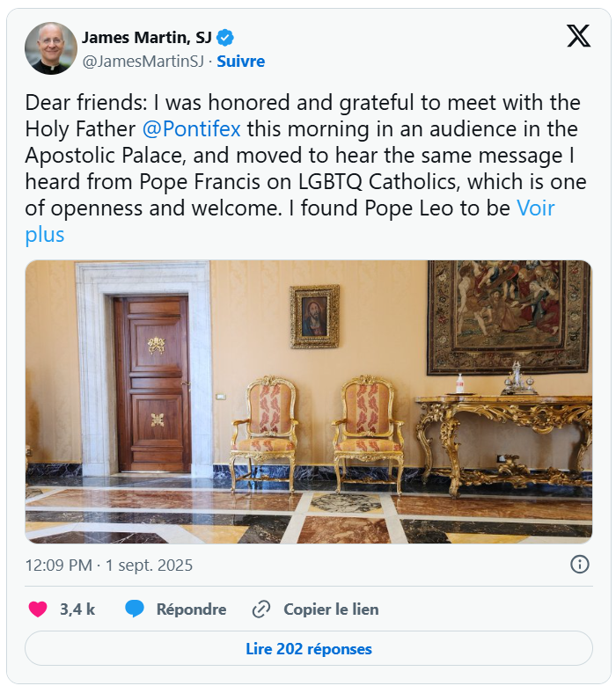Click the reply speech bubble icon

coord(135,609)
